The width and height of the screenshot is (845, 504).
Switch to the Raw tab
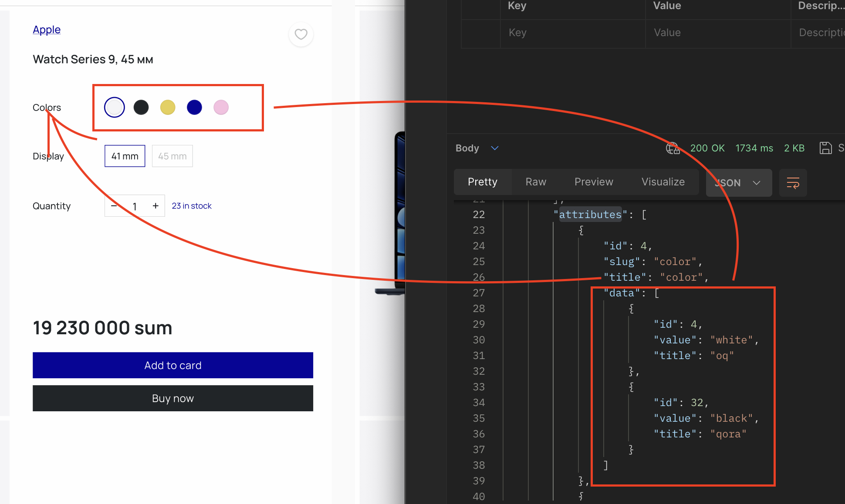click(536, 182)
